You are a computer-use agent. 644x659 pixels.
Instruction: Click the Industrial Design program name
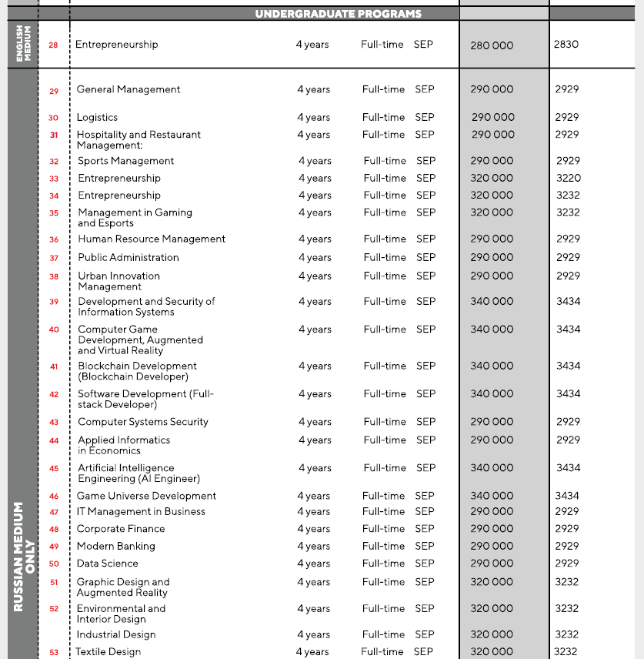(x=116, y=634)
